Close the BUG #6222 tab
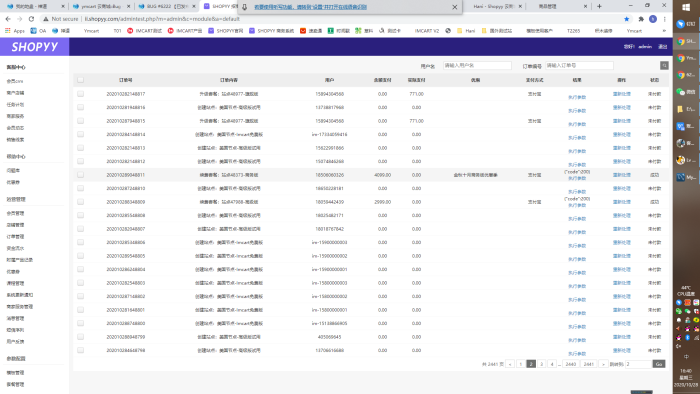 click(194, 6)
